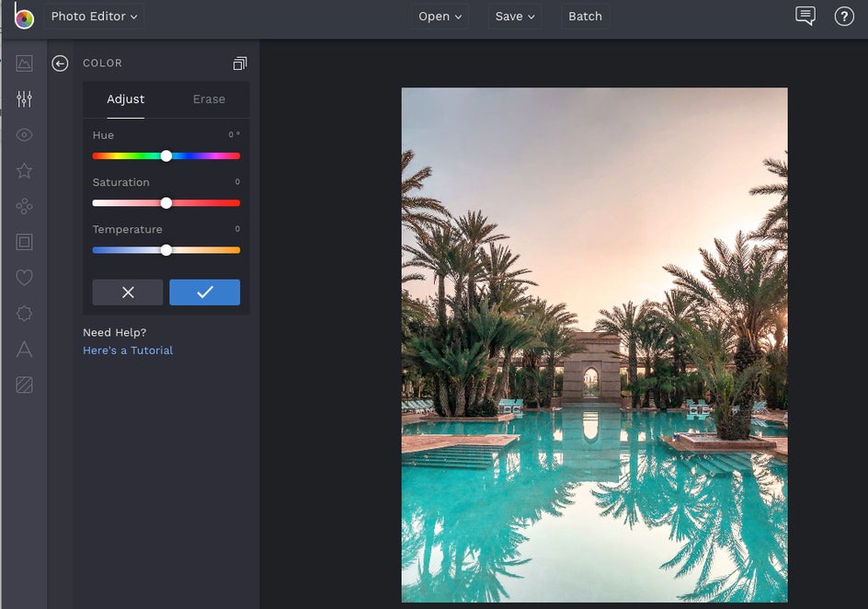The height and width of the screenshot is (609, 868).
Task: Open the feedback chat bubble icon
Action: coord(805,16)
